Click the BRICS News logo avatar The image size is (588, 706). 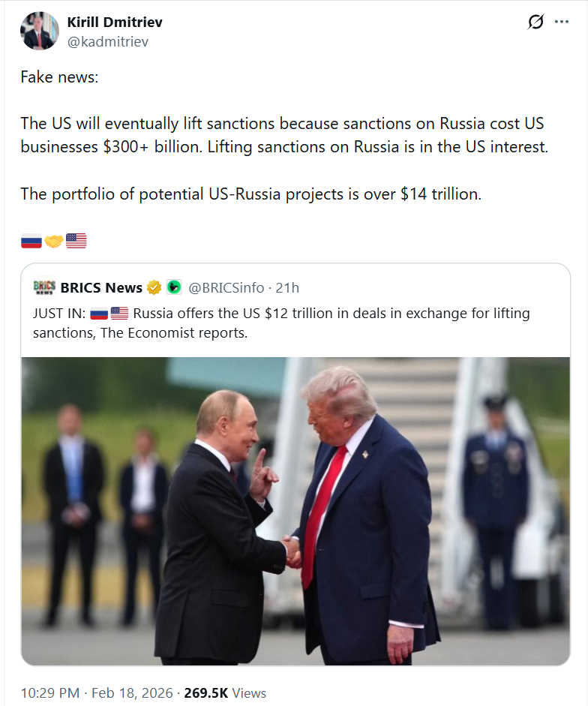coord(44,287)
